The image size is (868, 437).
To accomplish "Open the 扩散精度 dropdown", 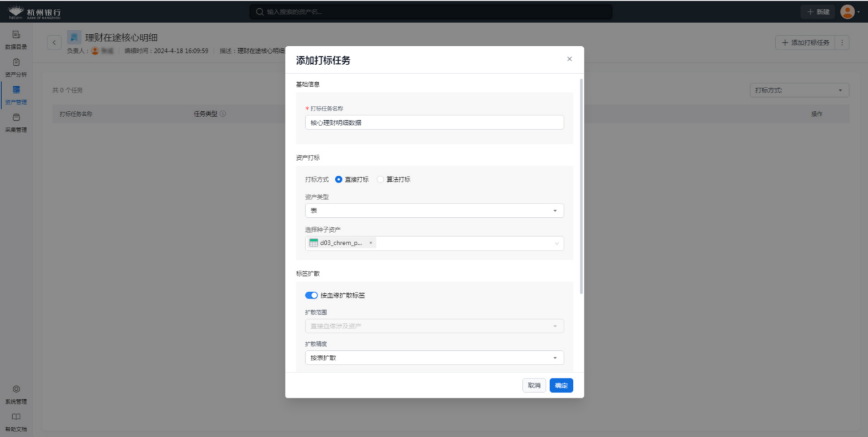I will (434, 358).
